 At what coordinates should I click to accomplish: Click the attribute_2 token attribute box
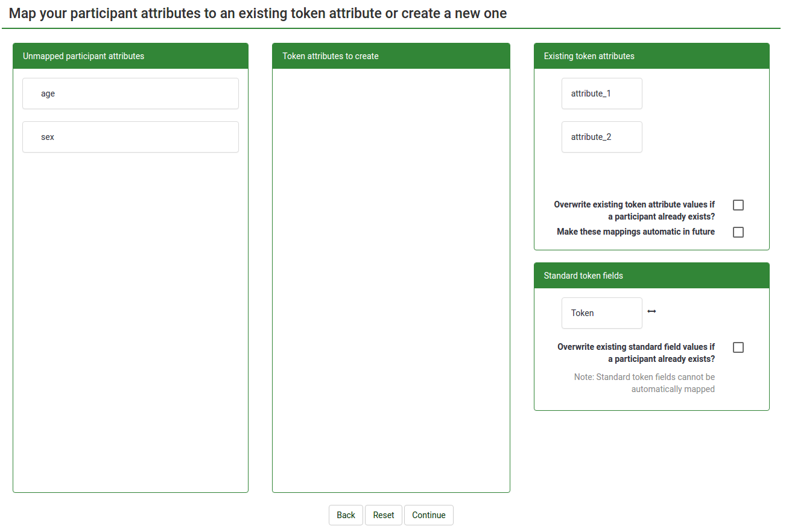tap(601, 137)
